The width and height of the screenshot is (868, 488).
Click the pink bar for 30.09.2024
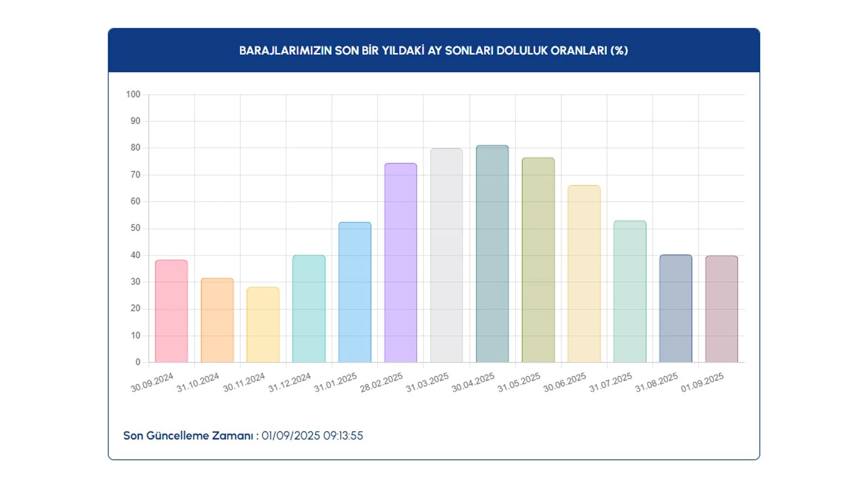[x=171, y=311]
